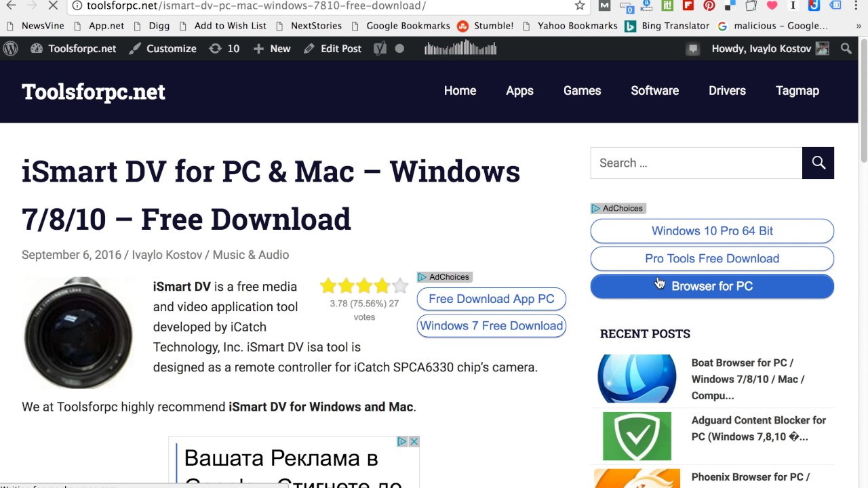868x488 pixels.
Task: Open the Boat Browser for PC post
Action: tap(747, 379)
